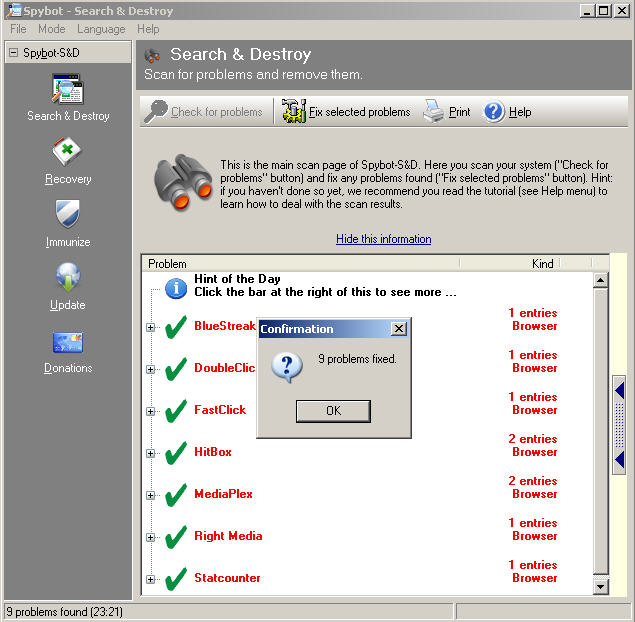The image size is (635, 622).
Task: Open the Recovery sidebar icon
Action: click(67, 152)
